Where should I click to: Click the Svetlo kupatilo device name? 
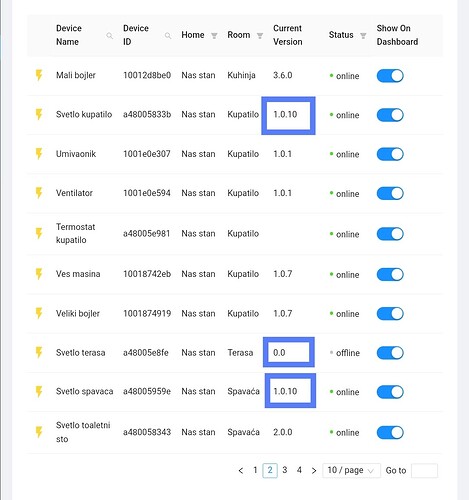coord(84,114)
